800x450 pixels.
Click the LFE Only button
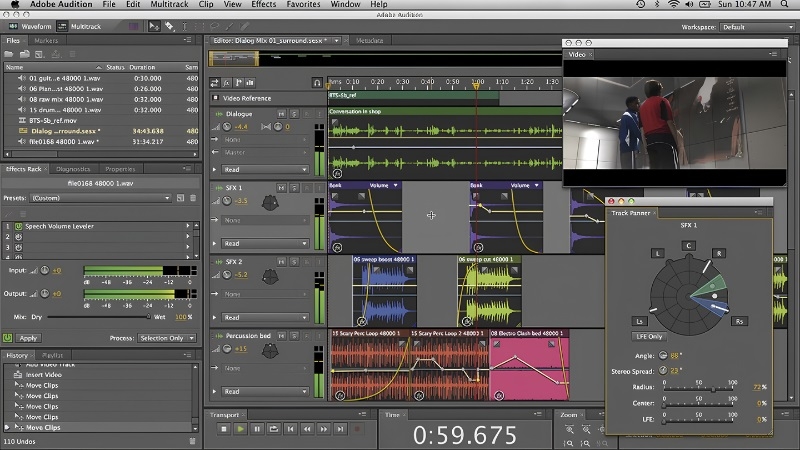point(649,337)
